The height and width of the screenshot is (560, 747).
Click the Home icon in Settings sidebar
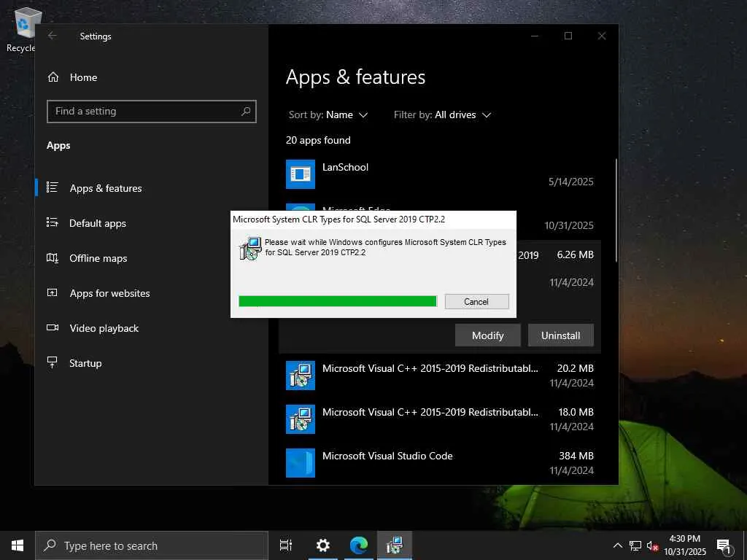pos(53,77)
